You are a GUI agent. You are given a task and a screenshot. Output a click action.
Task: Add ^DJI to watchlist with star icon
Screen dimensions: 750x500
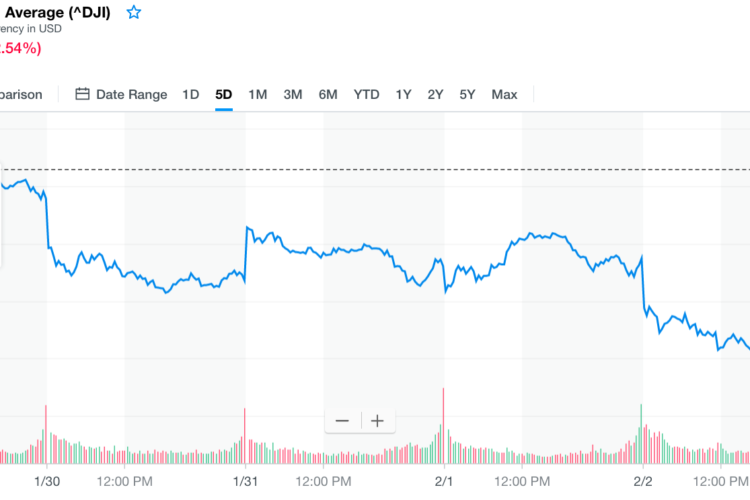point(134,13)
